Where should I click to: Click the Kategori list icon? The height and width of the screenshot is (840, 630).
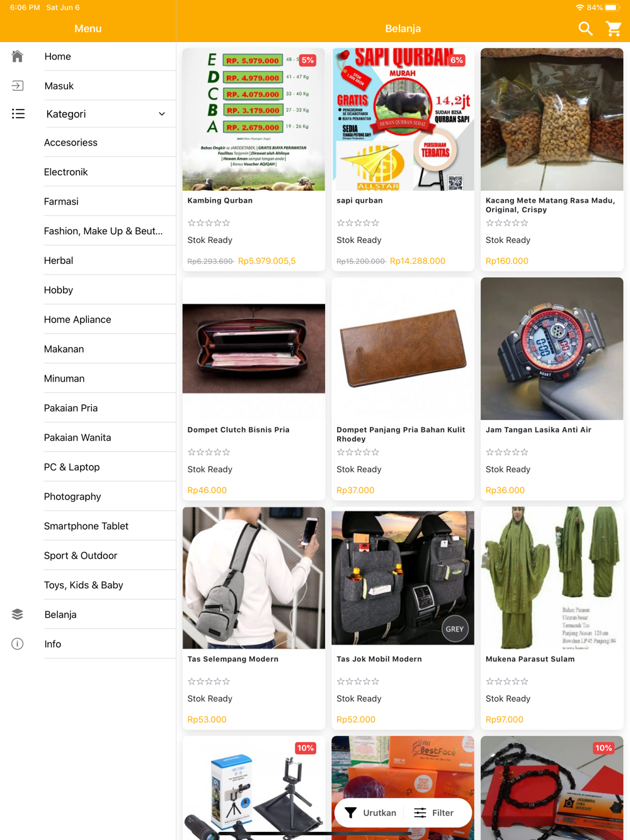pyautogui.click(x=18, y=114)
